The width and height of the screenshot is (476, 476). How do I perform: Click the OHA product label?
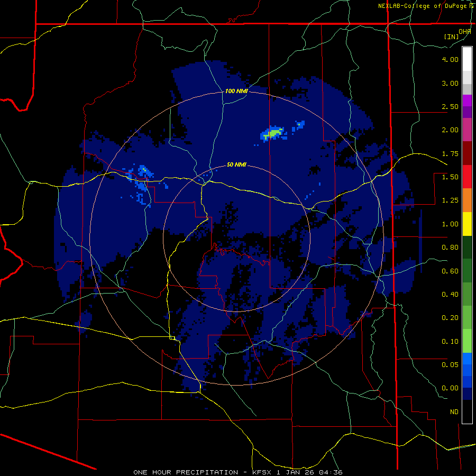click(465, 32)
